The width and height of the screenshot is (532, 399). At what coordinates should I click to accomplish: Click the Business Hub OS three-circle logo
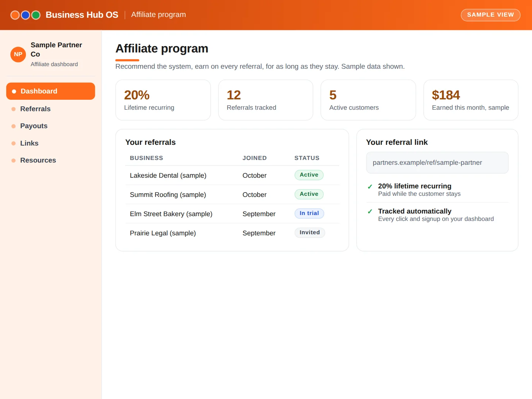click(25, 15)
